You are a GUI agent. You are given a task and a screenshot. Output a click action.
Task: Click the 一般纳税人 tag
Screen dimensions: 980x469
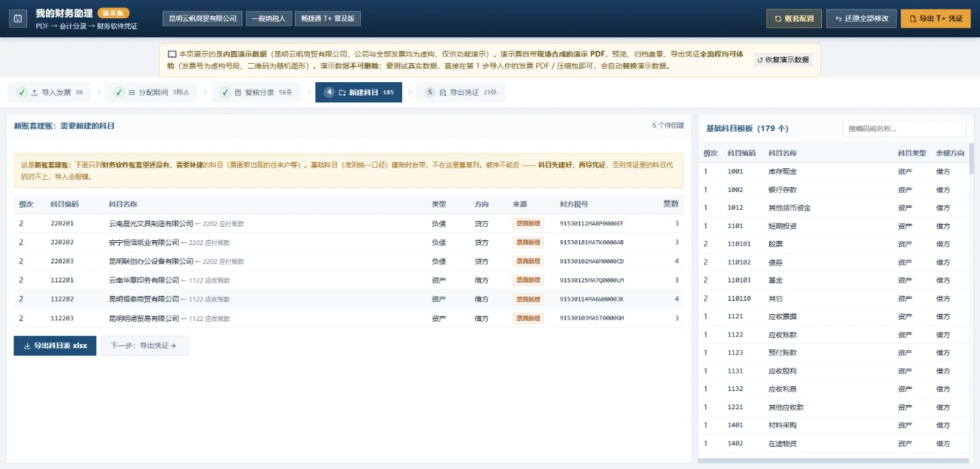(x=269, y=18)
